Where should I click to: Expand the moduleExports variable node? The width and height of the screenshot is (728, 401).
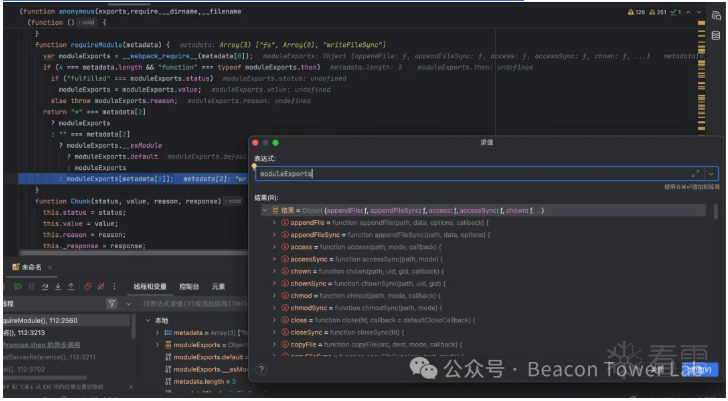click(x=157, y=345)
